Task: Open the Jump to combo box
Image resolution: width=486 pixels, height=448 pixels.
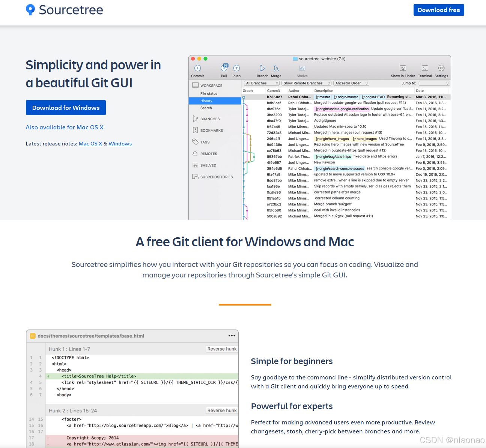Action: click(x=434, y=83)
